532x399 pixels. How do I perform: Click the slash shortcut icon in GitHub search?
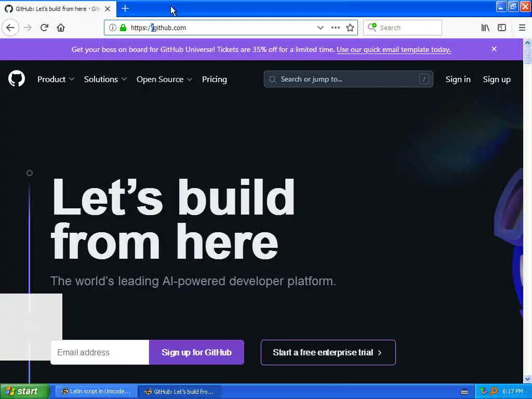click(x=424, y=79)
